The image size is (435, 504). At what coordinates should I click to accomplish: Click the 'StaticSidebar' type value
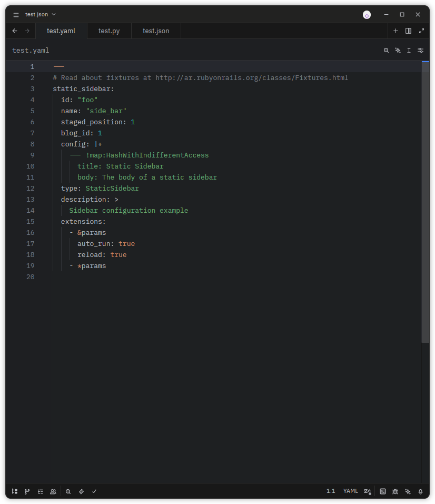tap(112, 189)
